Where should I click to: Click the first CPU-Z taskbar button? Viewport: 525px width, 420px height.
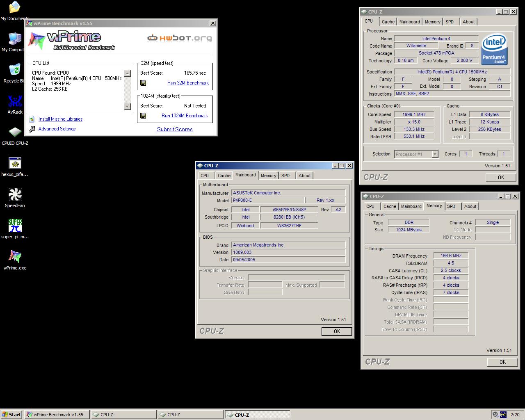tap(124, 415)
